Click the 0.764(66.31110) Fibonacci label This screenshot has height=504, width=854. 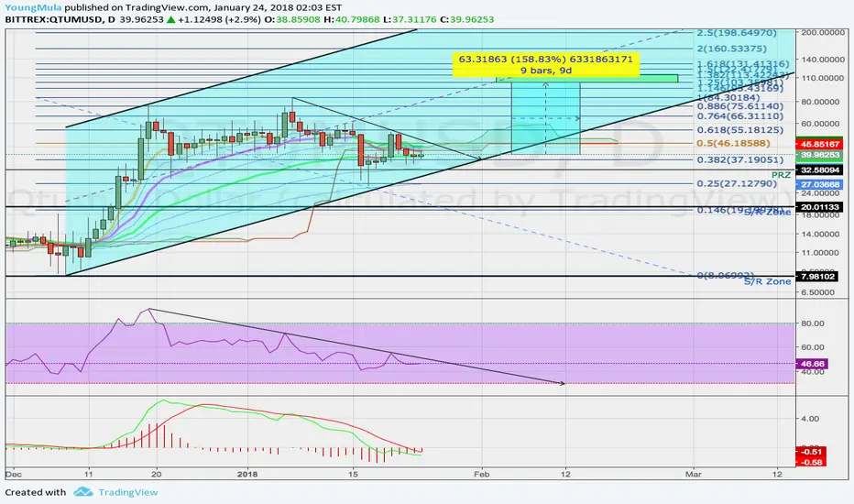pyautogui.click(x=740, y=116)
